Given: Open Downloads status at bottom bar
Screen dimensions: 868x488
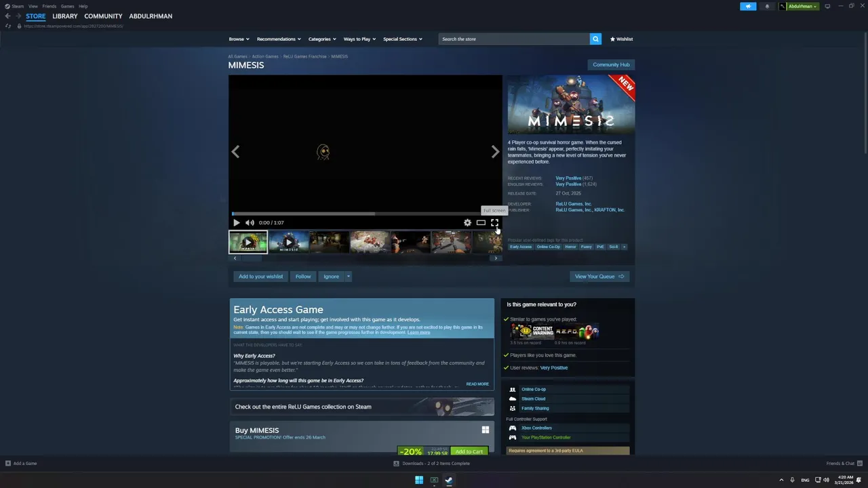Looking at the screenshot, I should [x=432, y=464].
